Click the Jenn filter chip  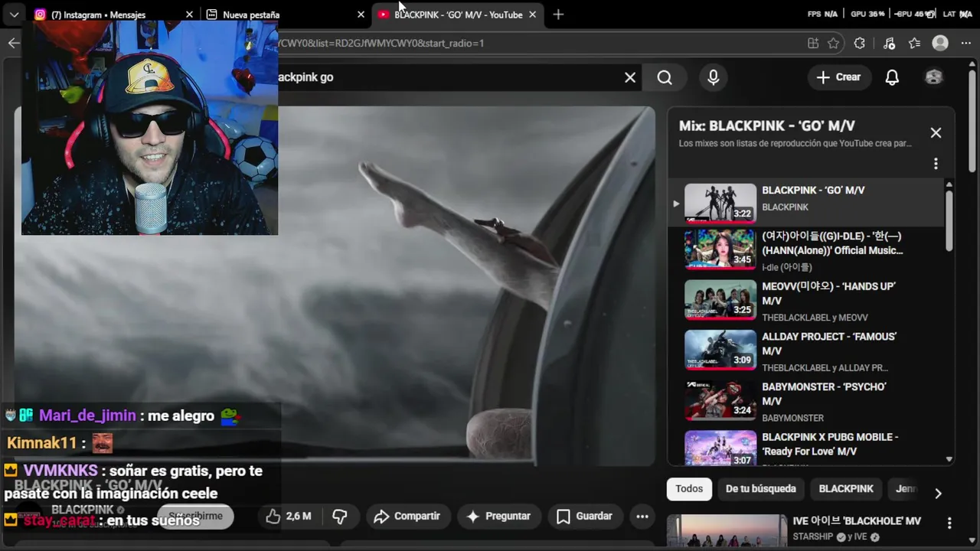906,489
